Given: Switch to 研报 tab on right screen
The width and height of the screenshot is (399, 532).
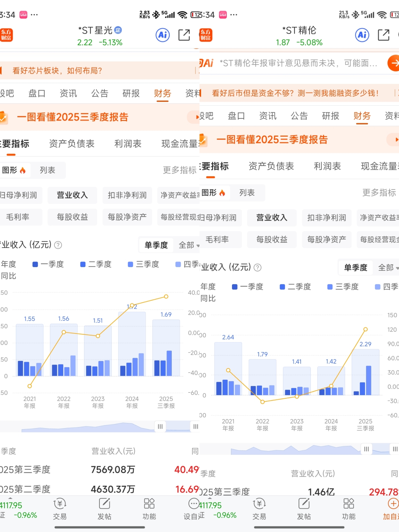Looking at the screenshot, I should 331,116.
